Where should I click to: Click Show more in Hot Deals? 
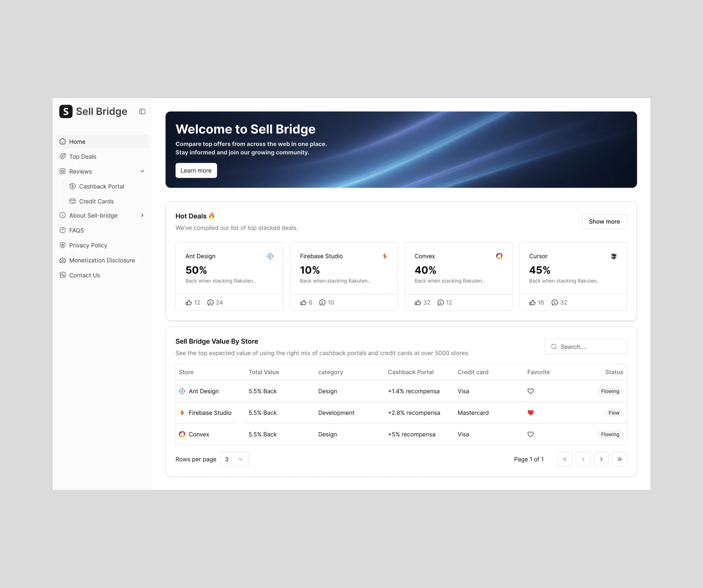pos(604,222)
